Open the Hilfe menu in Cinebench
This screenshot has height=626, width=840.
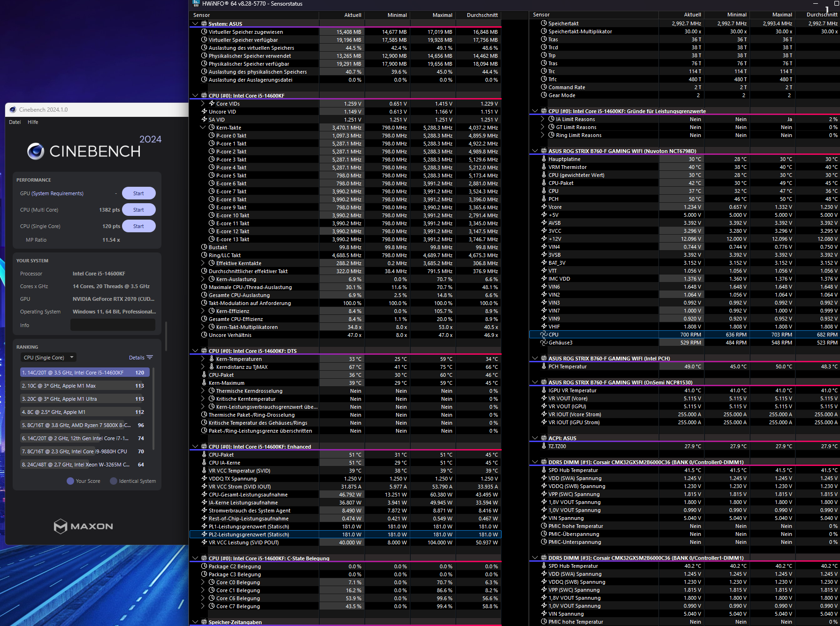pyautogui.click(x=33, y=122)
